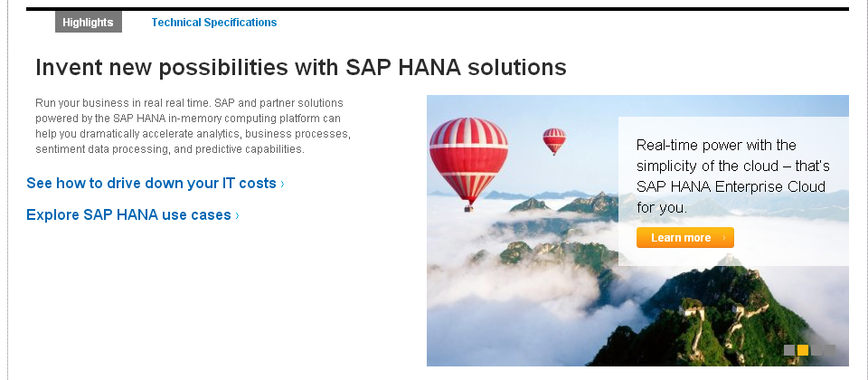
Task: Click the arrow on the Learn more button
Action: [724, 238]
